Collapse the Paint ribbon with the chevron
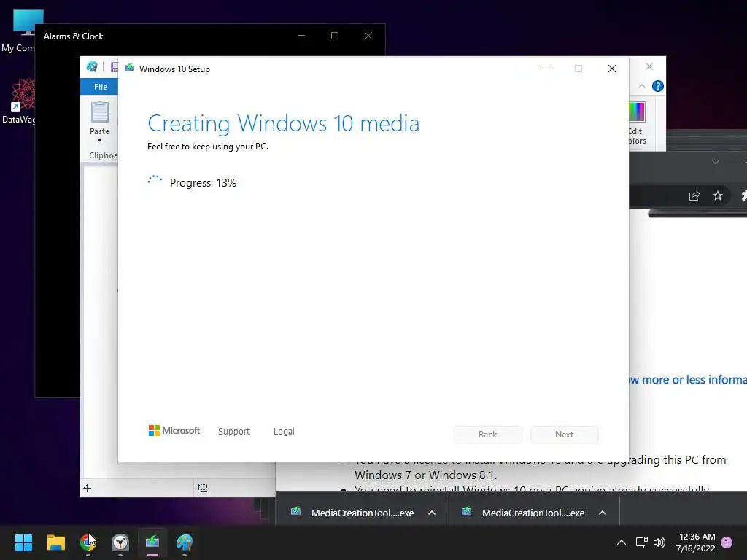This screenshot has width=747, height=560. tap(642, 86)
